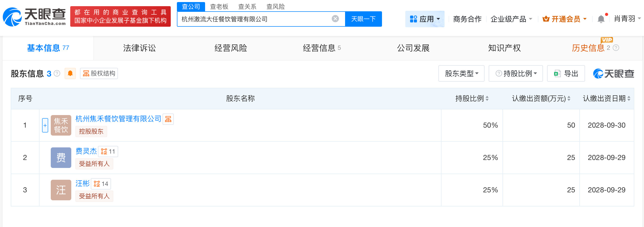Open relation graph icon beside 汪彬
This screenshot has width=644, height=227.
101,184
